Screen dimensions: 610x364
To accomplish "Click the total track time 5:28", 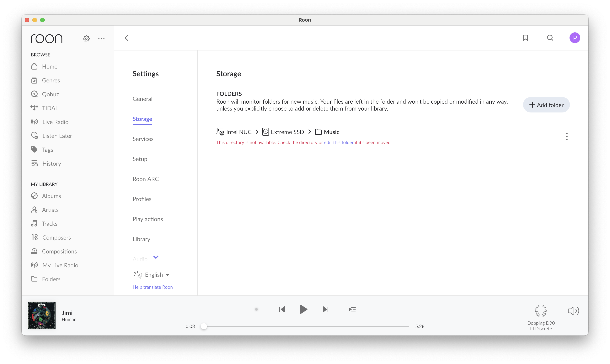I will [x=420, y=326].
